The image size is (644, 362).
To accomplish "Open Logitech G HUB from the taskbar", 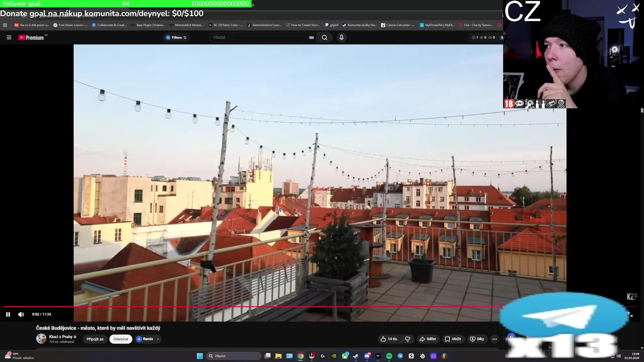I will tap(323, 356).
